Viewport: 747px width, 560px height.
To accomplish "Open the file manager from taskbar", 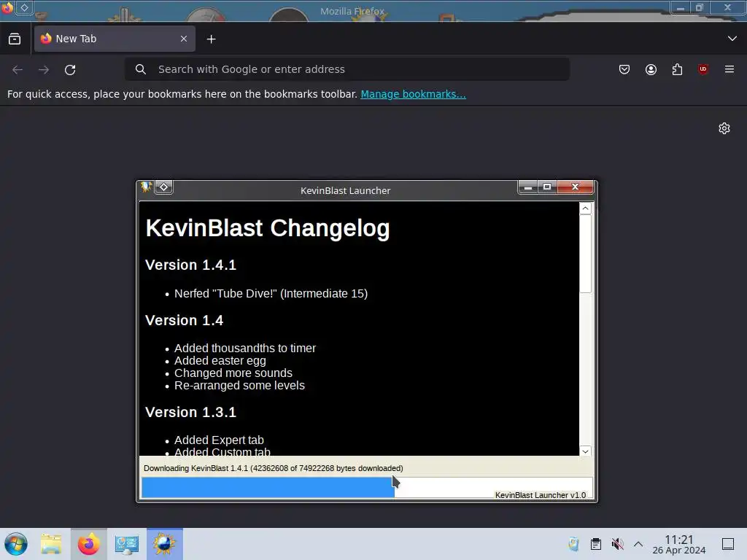I will [51, 544].
